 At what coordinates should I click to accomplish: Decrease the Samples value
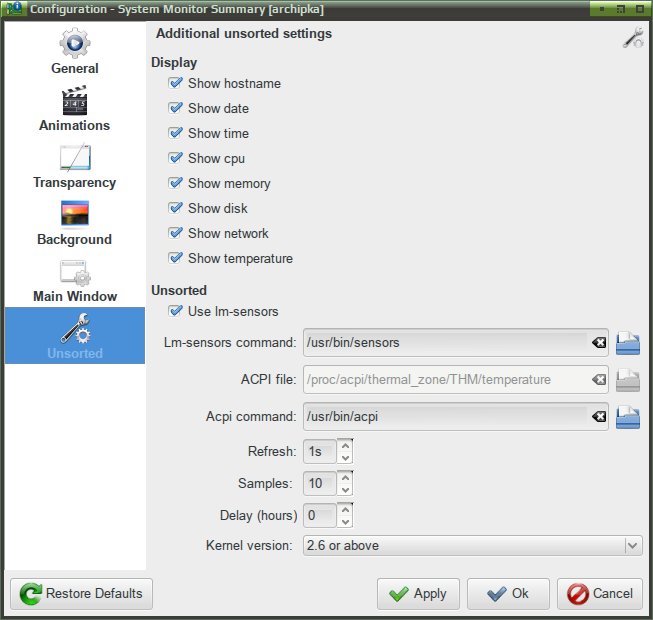(x=345, y=490)
